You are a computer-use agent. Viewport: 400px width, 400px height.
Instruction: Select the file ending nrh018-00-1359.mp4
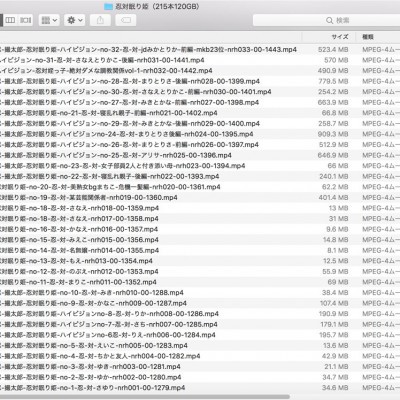200,208
